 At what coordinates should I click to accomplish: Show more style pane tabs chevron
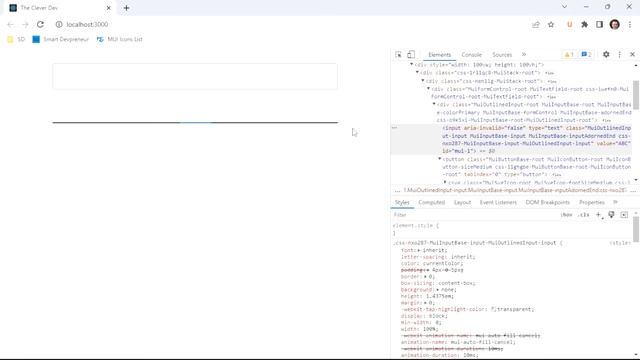point(616,202)
